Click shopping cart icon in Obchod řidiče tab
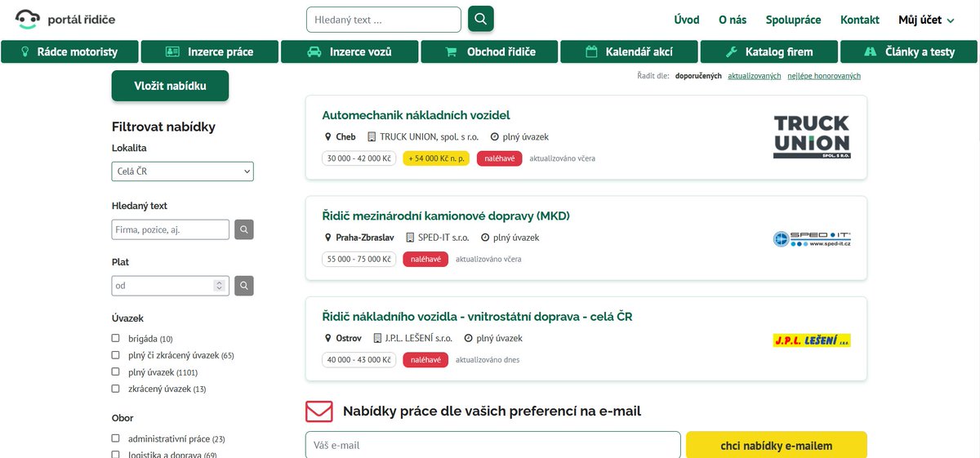Viewport: 980px width, 458px height. coord(451,51)
